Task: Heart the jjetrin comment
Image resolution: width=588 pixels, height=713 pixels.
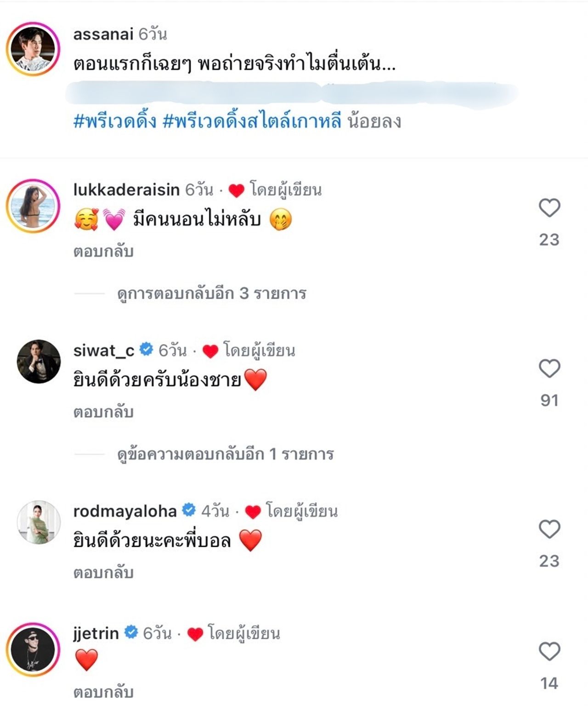Action: pos(549,652)
